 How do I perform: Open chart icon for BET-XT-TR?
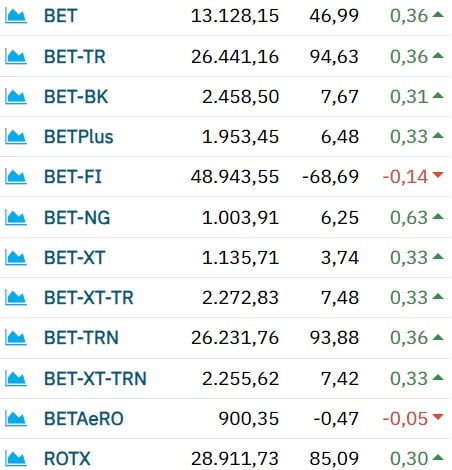[x=16, y=298]
